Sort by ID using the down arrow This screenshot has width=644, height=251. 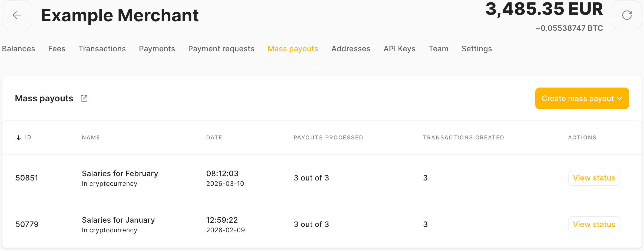tap(19, 138)
